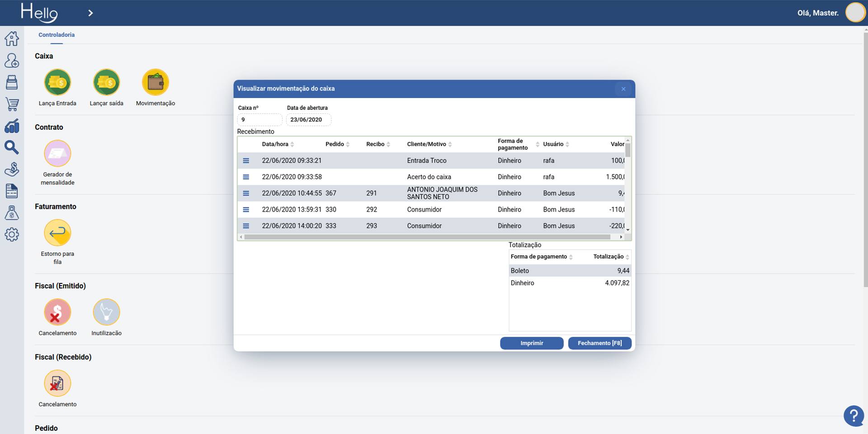Expand the sidebar with the chevron arrow
The image size is (868, 434).
(x=90, y=13)
